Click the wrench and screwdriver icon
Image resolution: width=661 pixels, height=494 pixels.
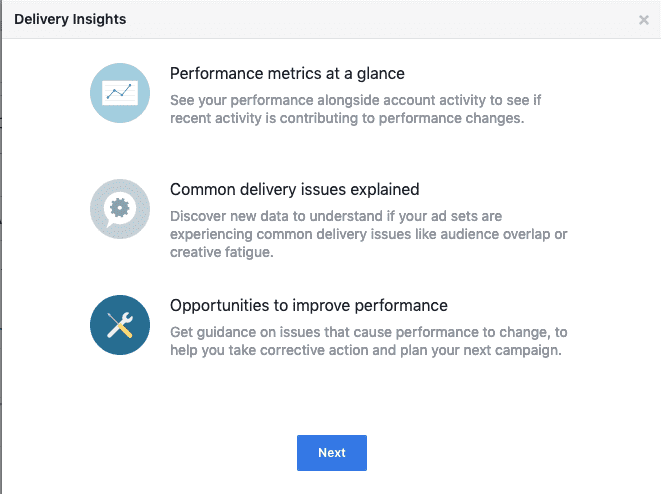[120, 324]
